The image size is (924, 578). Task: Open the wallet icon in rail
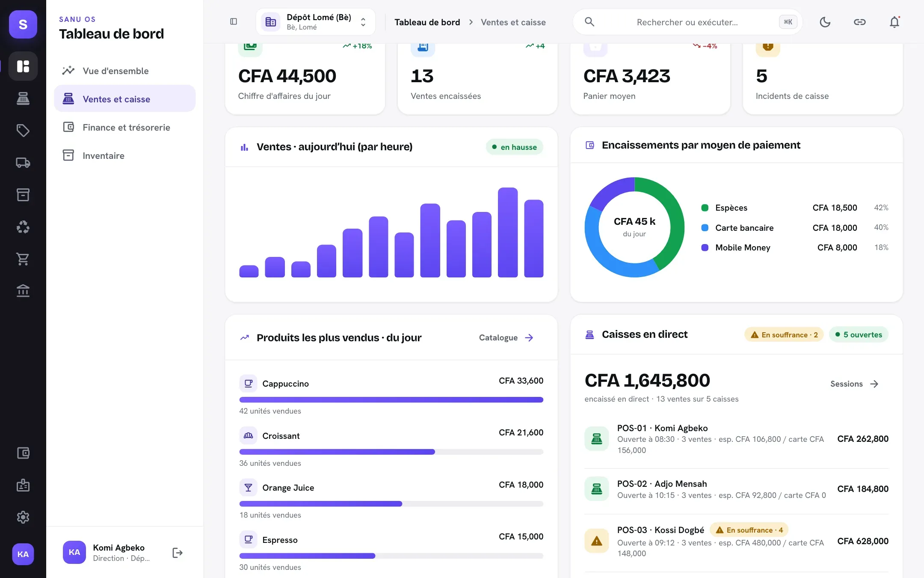(x=23, y=453)
